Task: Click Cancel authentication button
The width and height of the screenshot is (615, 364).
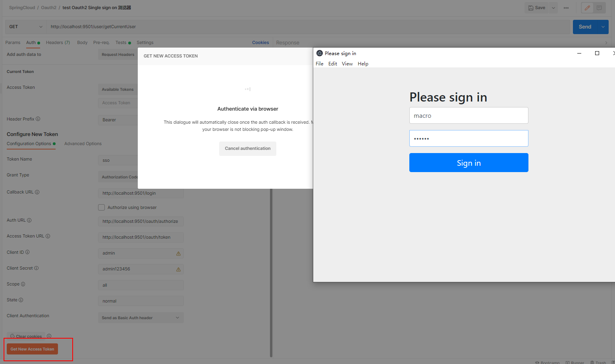Action: [247, 149]
